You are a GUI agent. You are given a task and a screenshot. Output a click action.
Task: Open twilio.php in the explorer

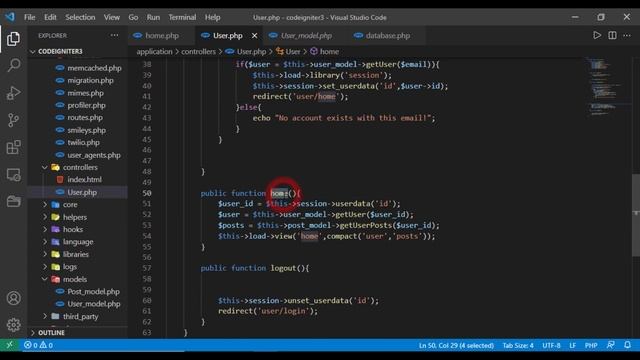click(83, 142)
